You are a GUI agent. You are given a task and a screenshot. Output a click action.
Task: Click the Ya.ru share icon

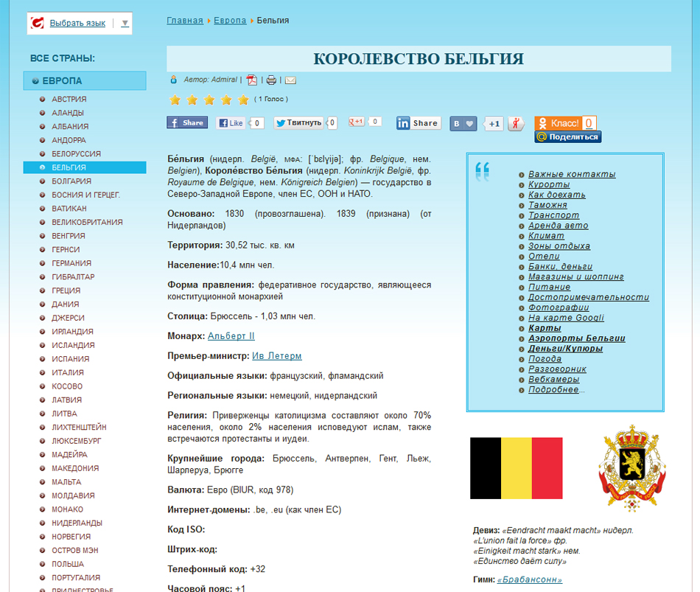[x=516, y=124]
